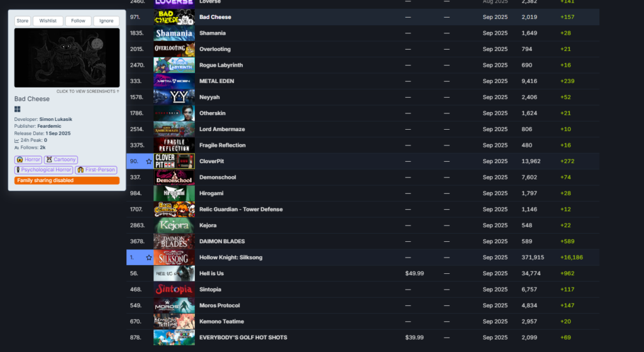Open the Shamania title link

point(213,33)
